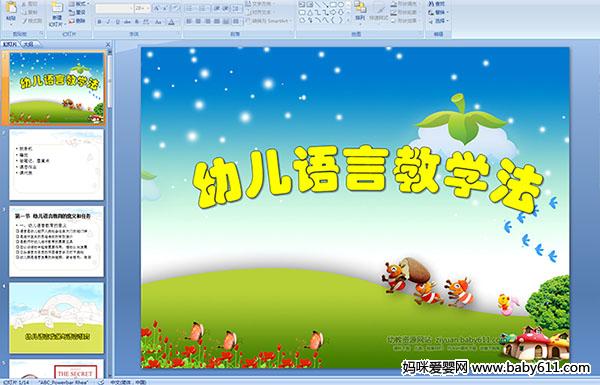The height and width of the screenshot is (385, 600).
Task: Open the font name combo box arrow
Action: (x=131, y=8)
